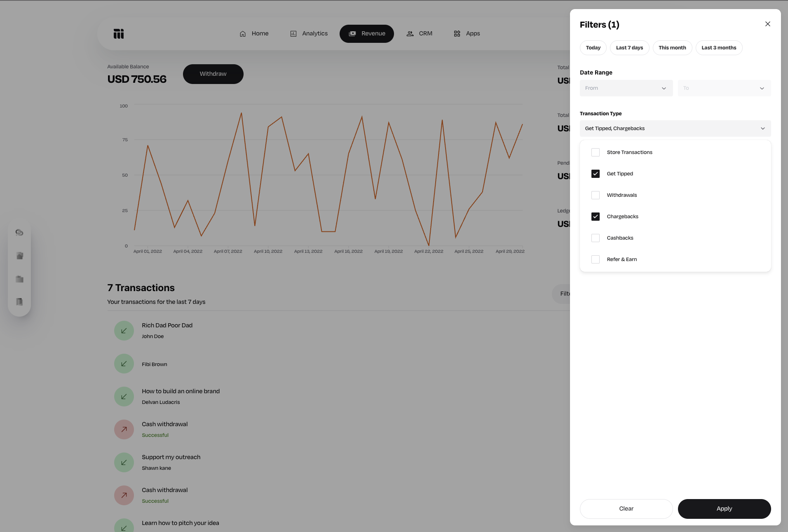Click the folder icon in the left sidebar
This screenshot has width=788, height=532.
coord(19,279)
